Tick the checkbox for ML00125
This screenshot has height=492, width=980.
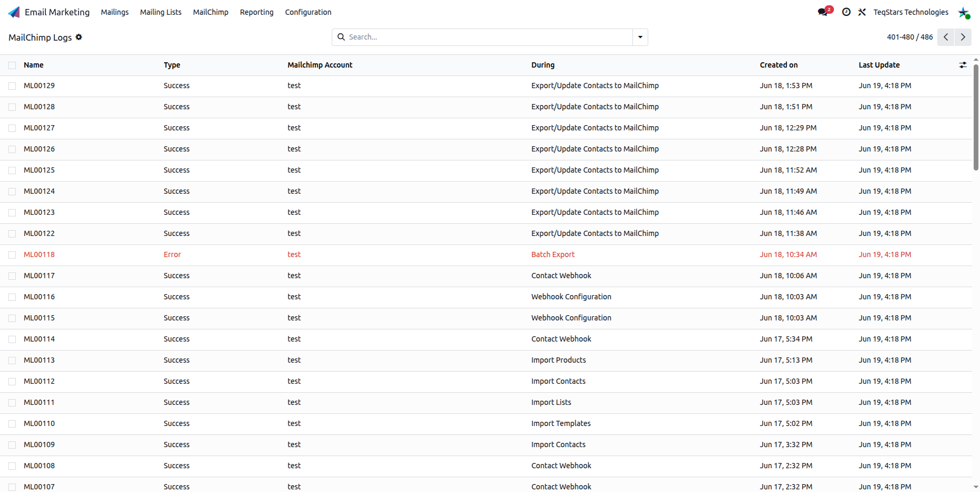[x=12, y=171]
